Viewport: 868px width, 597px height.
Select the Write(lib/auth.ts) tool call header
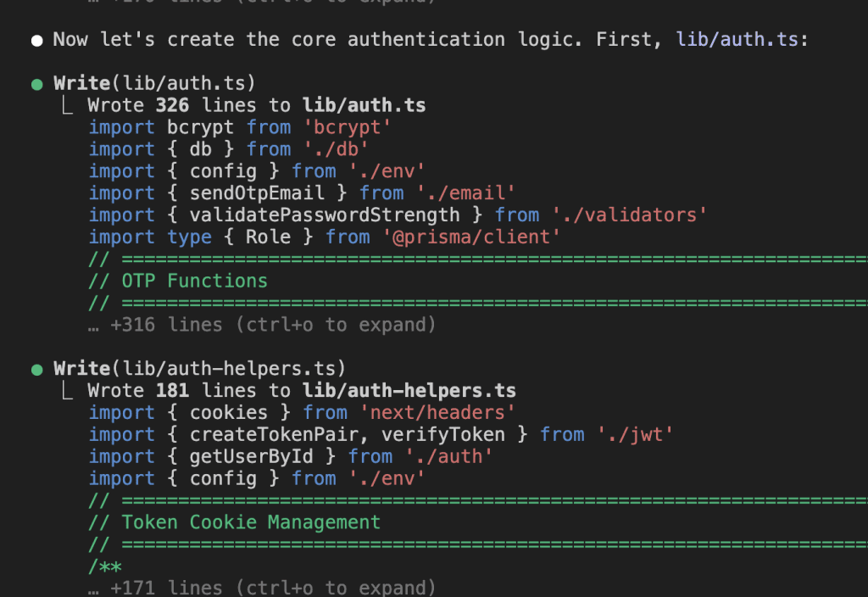point(154,83)
